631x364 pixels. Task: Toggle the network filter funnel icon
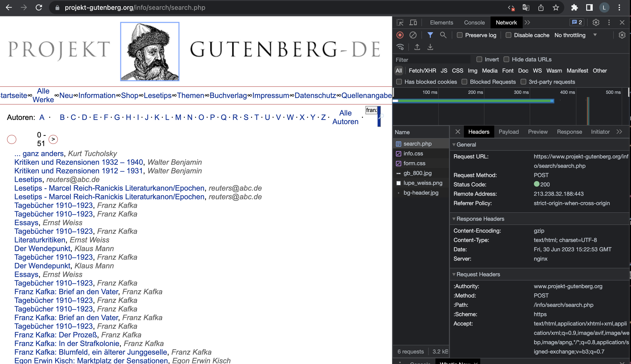(x=430, y=35)
